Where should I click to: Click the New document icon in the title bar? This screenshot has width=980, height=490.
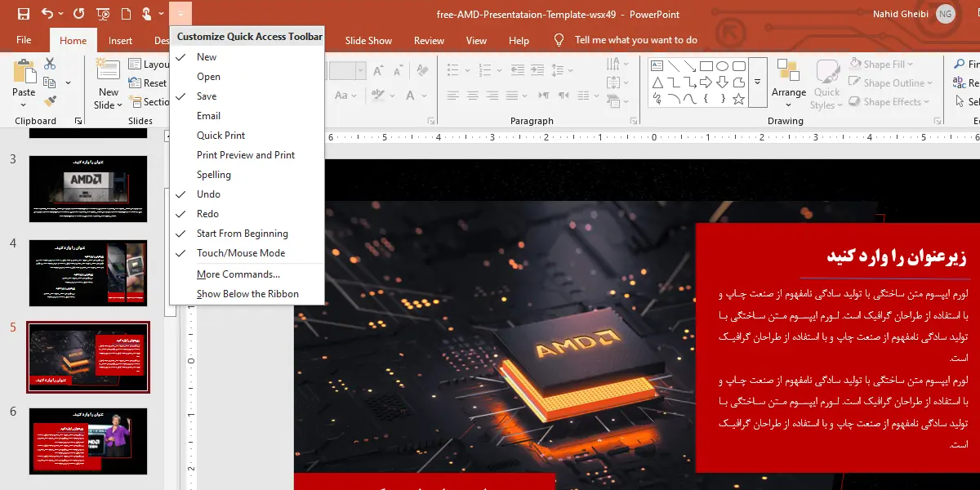point(126,14)
